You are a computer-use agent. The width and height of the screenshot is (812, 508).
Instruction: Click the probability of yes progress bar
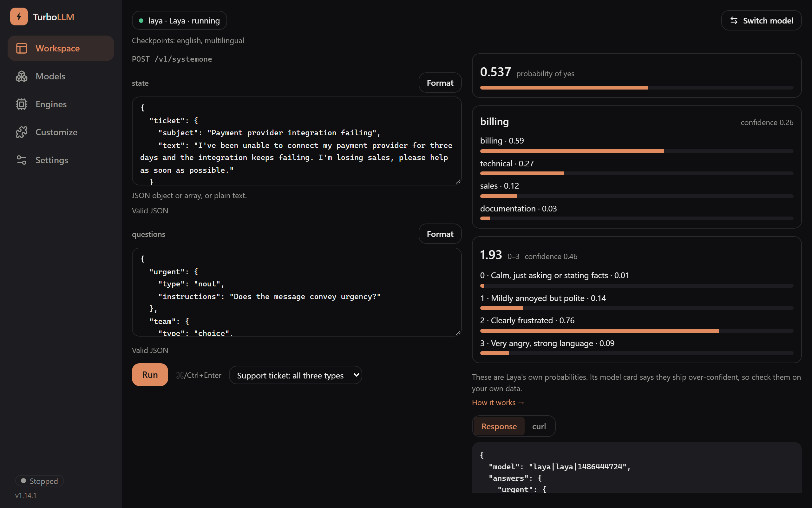coord(637,88)
